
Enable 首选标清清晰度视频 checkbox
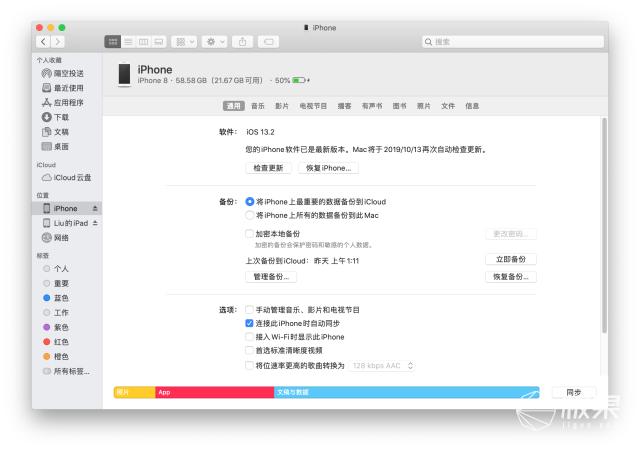[249, 350]
